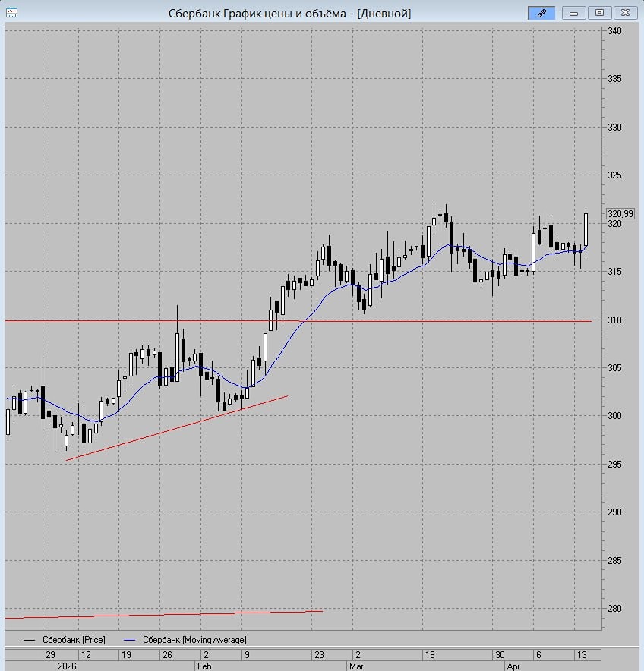Click the 330 price axis label

coord(614,127)
